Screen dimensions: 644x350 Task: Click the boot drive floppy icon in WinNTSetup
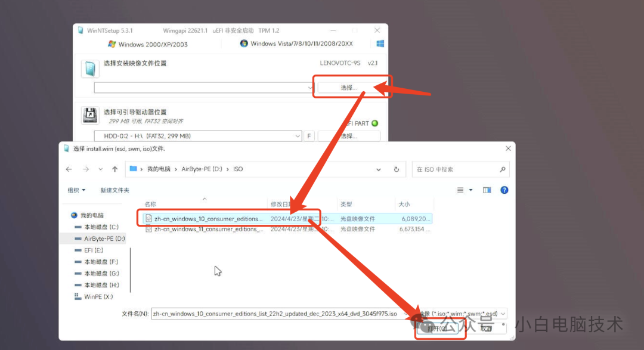[x=90, y=115]
